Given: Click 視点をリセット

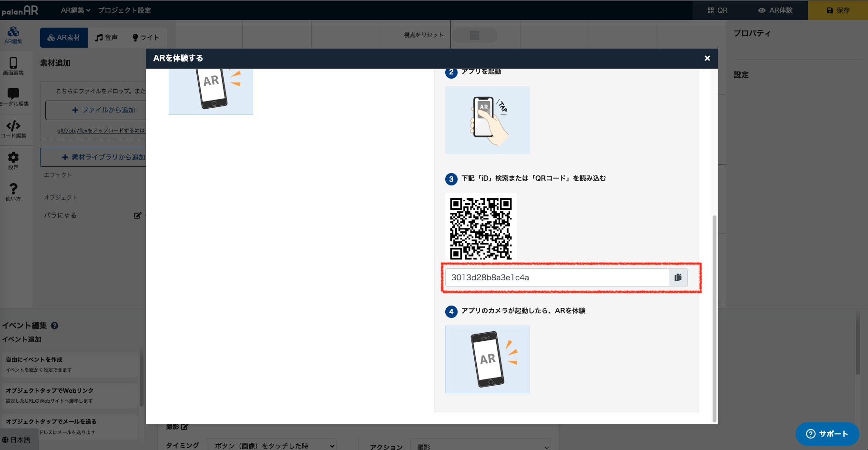Looking at the screenshot, I should click(423, 35).
